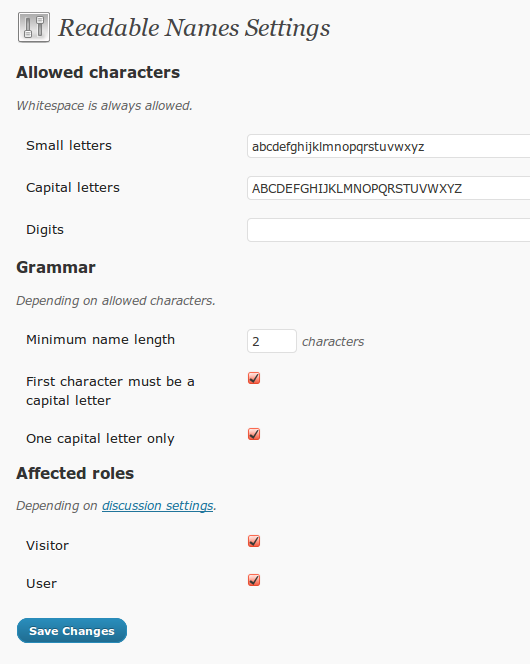The width and height of the screenshot is (530, 664).
Task: Disable the Visitor role checkbox
Action: [x=254, y=541]
